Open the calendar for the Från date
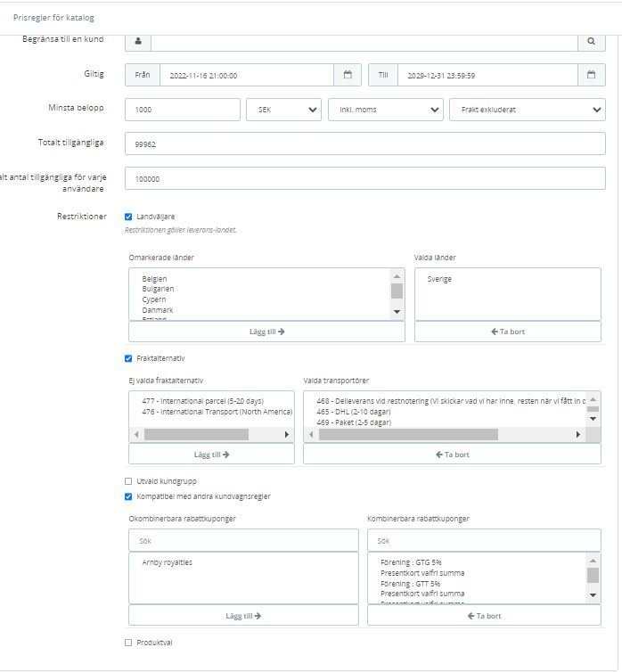 [348, 75]
